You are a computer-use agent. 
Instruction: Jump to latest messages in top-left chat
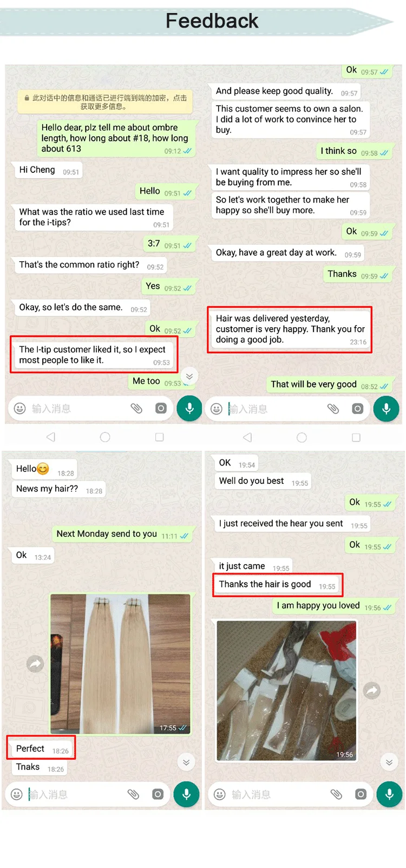tap(189, 376)
